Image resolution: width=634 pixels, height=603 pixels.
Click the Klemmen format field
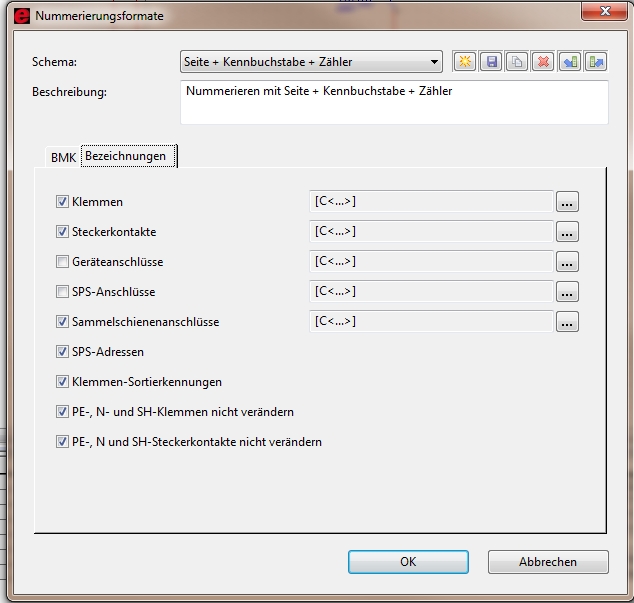click(x=431, y=201)
